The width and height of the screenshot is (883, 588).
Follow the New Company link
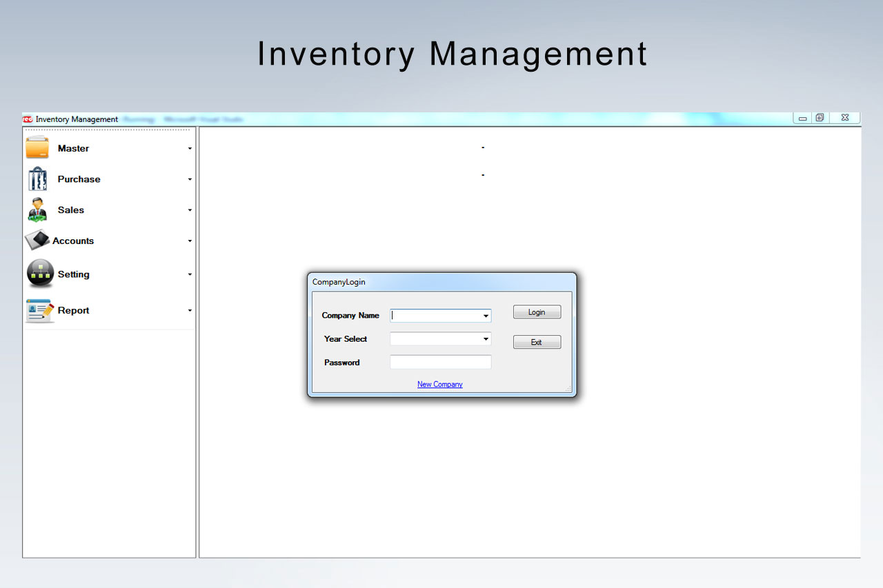[439, 384]
